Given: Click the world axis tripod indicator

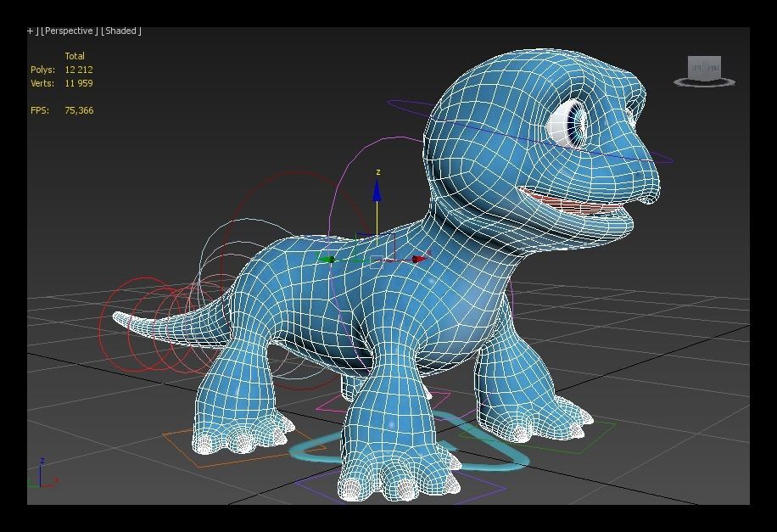Looking at the screenshot, I should coord(42,473).
